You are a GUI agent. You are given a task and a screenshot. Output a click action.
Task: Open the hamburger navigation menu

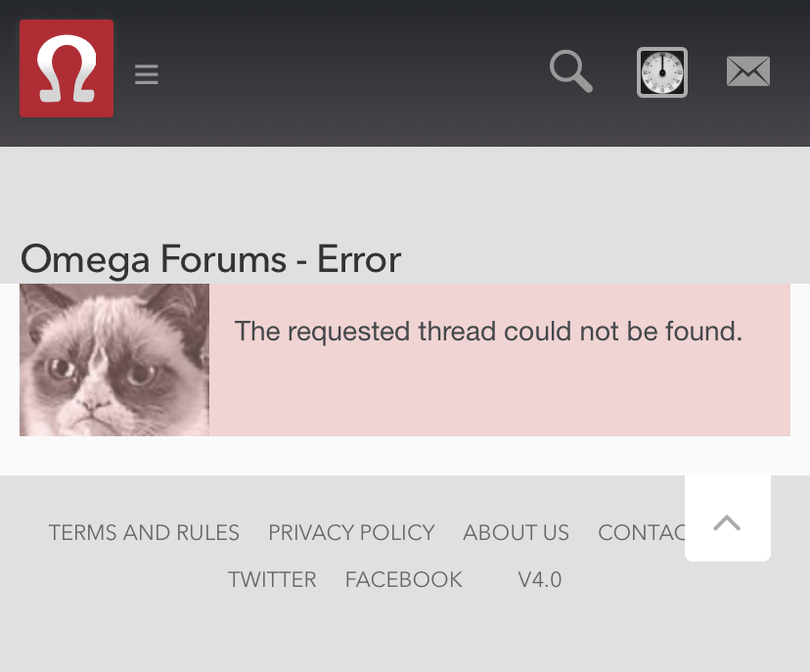coord(146,74)
